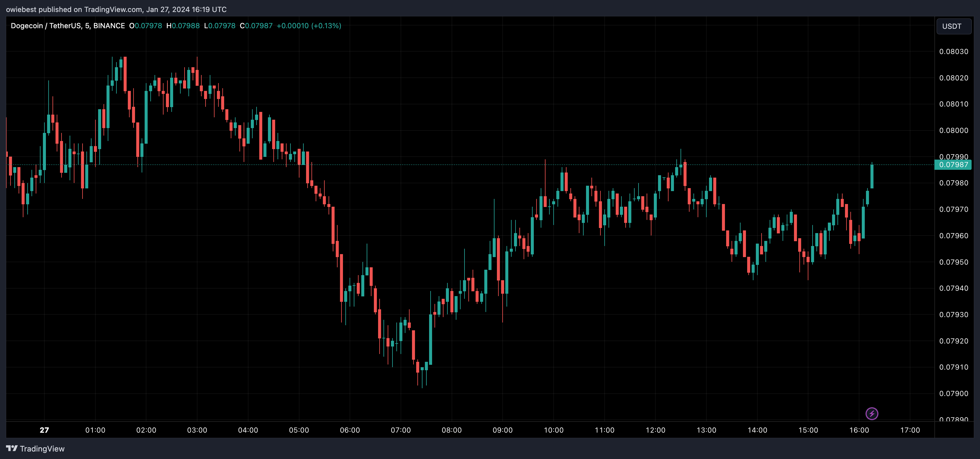Click the 0.08030 price axis label
Screen dimensions: 980x459
[x=953, y=52]
